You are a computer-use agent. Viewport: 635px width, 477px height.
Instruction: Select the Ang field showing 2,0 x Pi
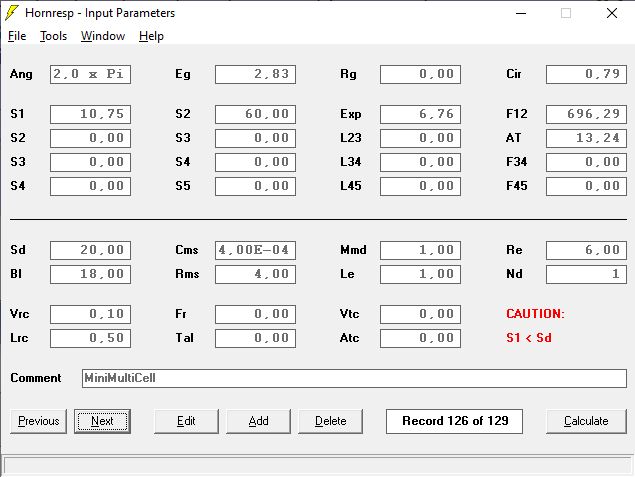pyautogui.click(x=90, y=75)
